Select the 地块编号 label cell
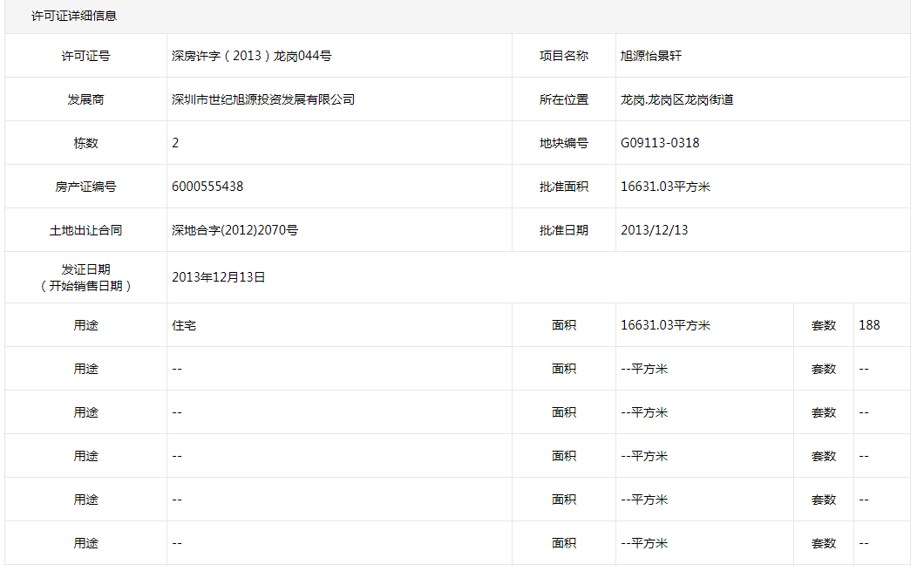This screenshot has height=578, width=924. pyautogui.click(x=564, y=143)
